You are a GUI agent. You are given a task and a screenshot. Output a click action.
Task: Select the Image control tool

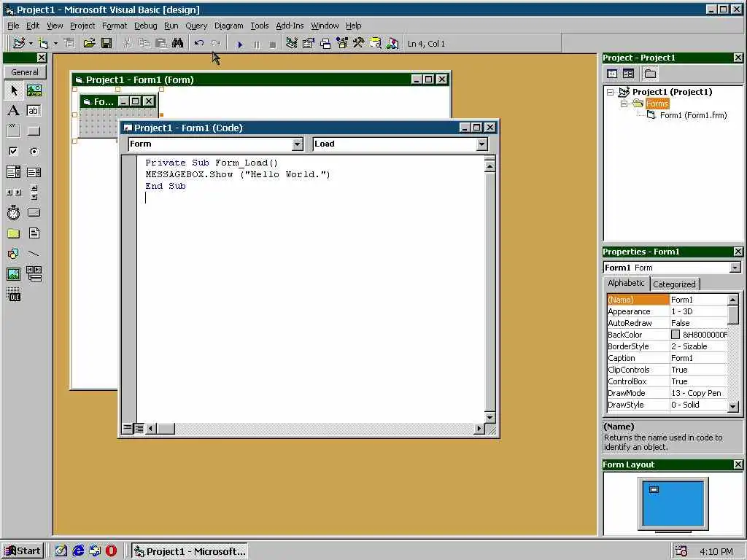tap(14, 274)
